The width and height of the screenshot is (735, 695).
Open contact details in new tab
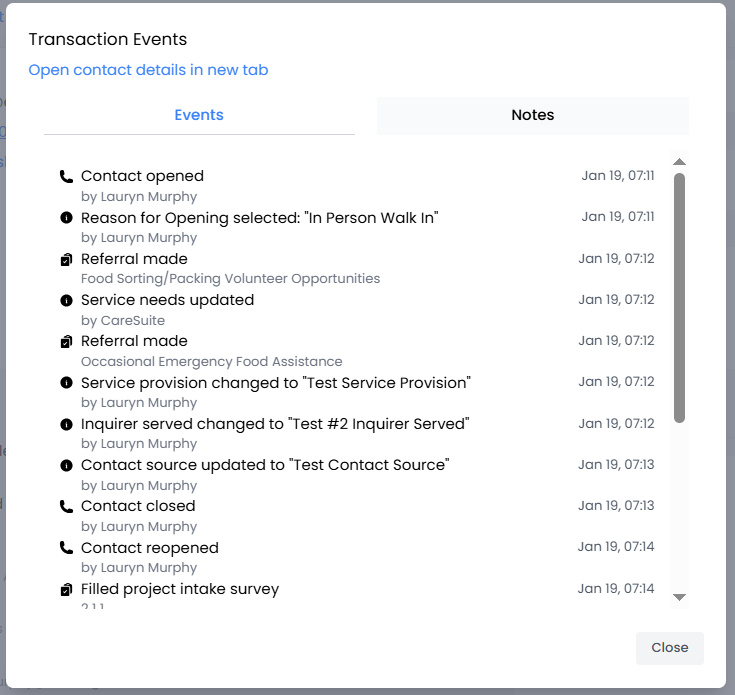tap(148, 70)
